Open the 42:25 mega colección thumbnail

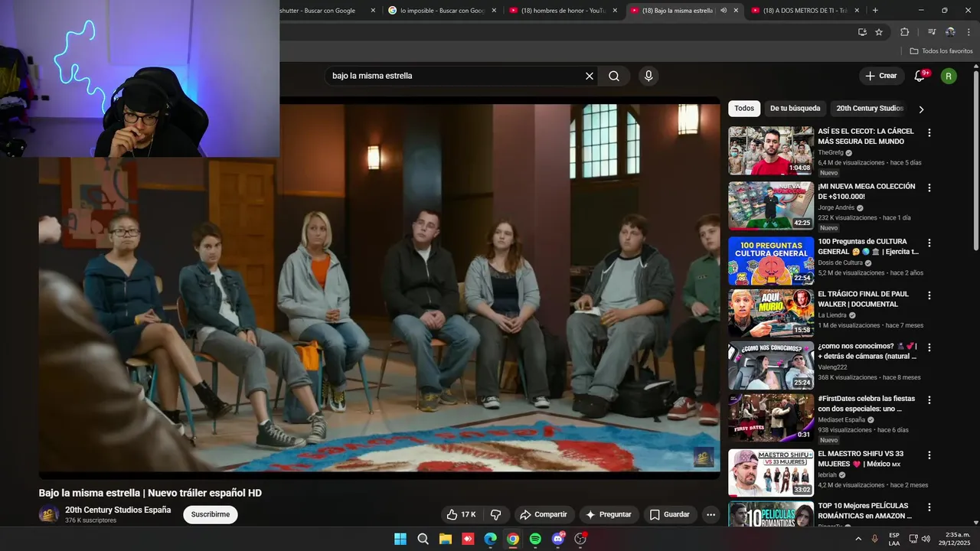tap(771, 206)
